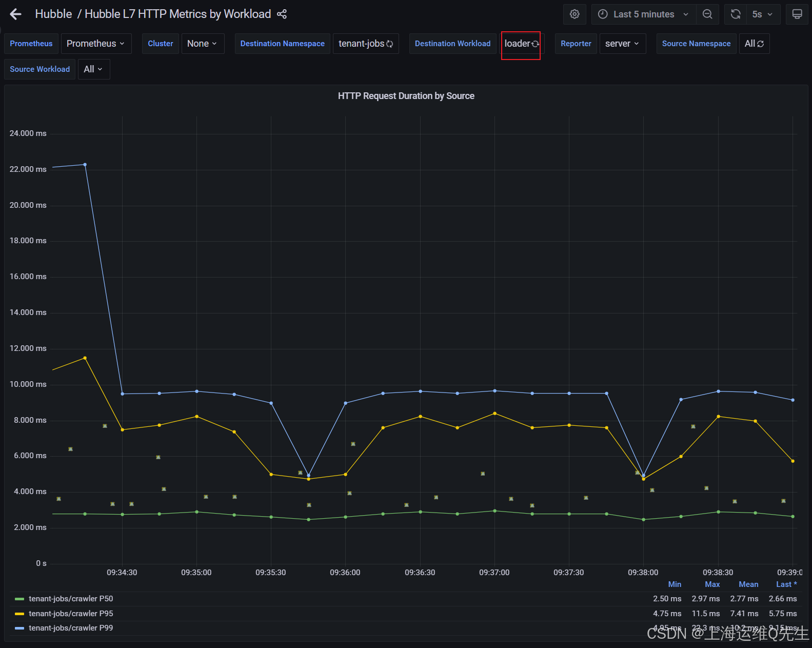The image size is (812, 648).
Task: Sort legend by Min column
Action: [x=675, y=584]
